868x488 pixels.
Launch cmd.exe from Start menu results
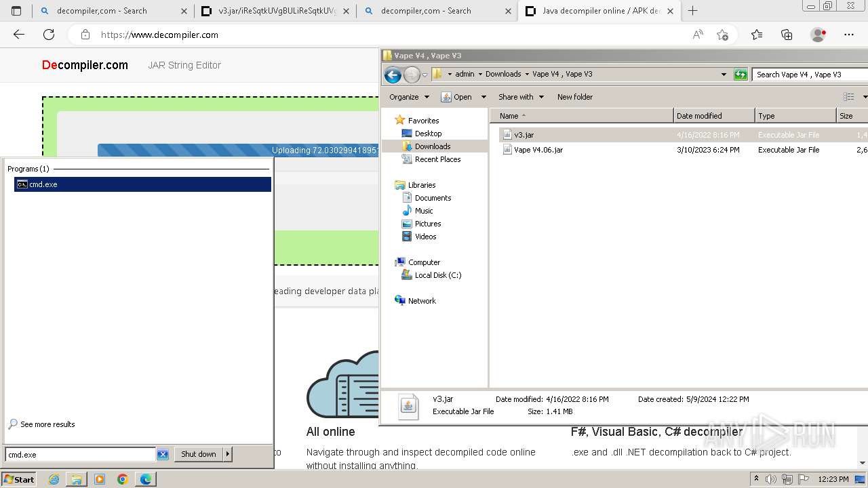pyautogui.click(x=142, y=184)
